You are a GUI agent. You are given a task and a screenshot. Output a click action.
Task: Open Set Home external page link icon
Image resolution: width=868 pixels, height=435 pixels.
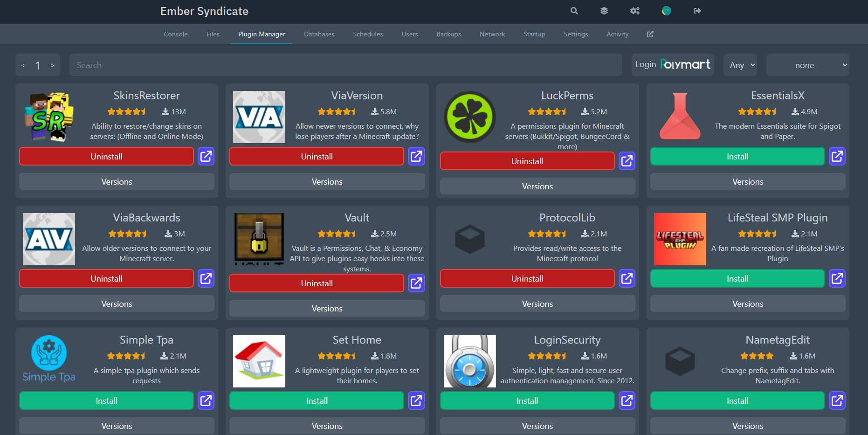pos(416,400)
